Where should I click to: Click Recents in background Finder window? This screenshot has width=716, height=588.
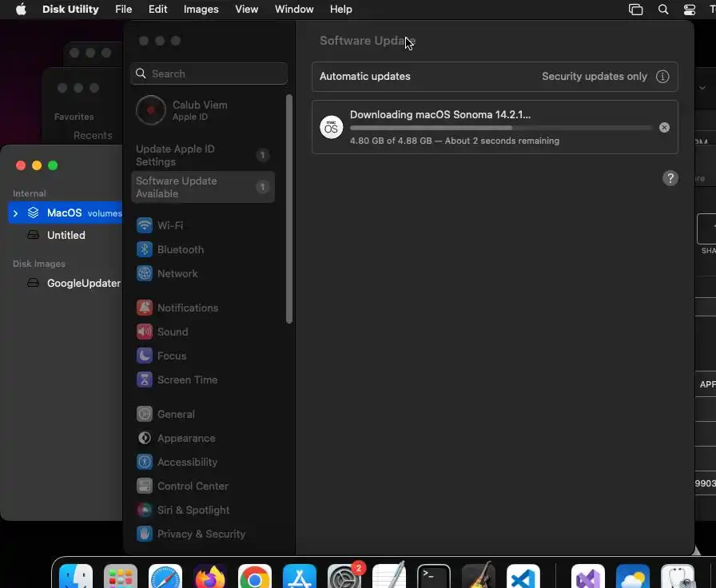pos(93,136)
